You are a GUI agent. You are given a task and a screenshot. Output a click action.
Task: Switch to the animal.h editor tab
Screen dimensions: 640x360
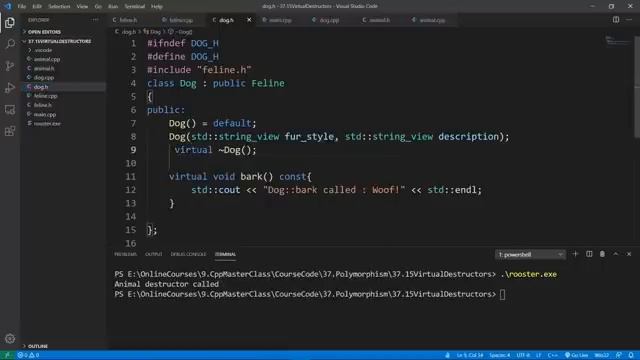click(x=379, y=20)
